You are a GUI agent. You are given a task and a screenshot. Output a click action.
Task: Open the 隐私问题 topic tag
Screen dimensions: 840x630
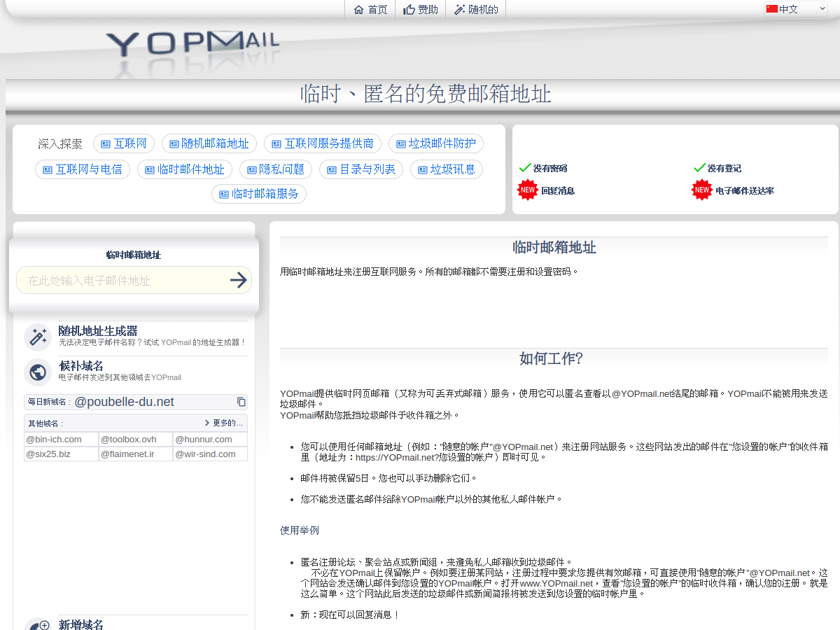(x=276, y=169)
